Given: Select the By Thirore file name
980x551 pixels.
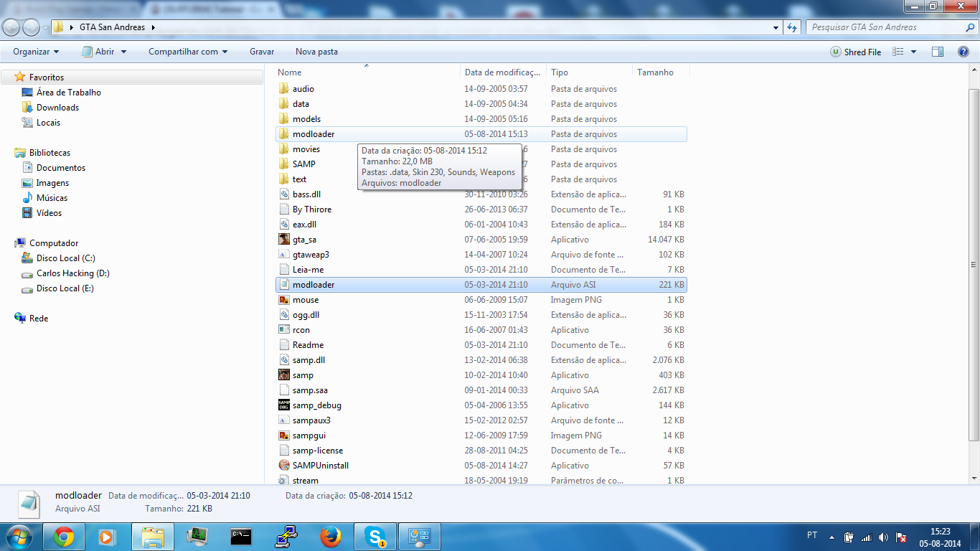Looking at the screenshot, I should point(312,209).
